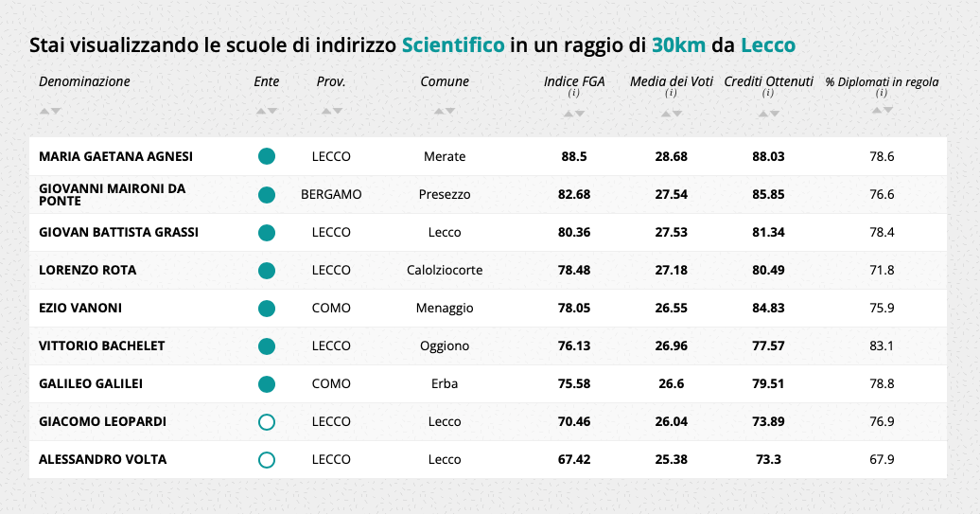Sort by Comune column arrows
The image size is (980, 514).
pyautogui.click(x=445, y=112)
